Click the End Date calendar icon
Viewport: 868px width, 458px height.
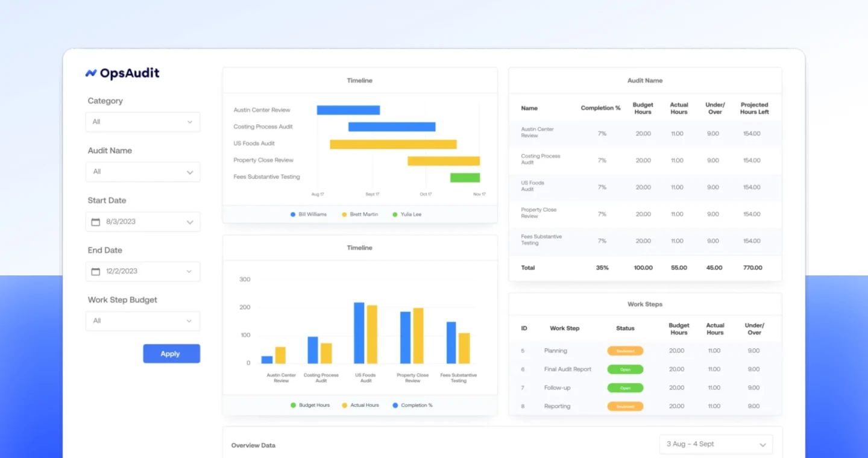[x=95, y=271]
